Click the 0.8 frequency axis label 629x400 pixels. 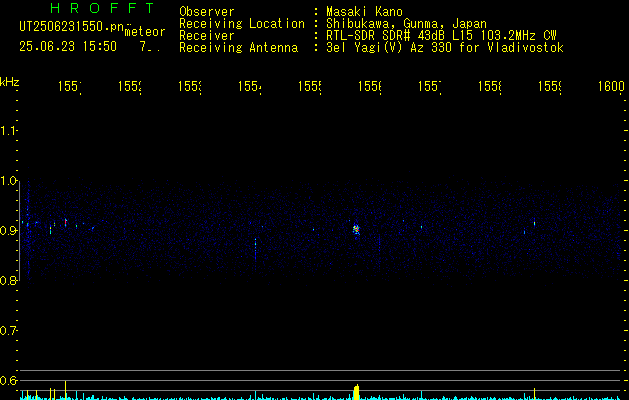[8, 280]
